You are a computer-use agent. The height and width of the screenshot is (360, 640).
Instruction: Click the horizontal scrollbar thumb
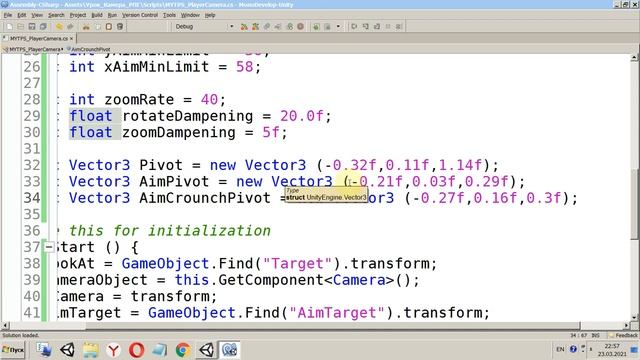pyautogui.click(x=333, y=325)
